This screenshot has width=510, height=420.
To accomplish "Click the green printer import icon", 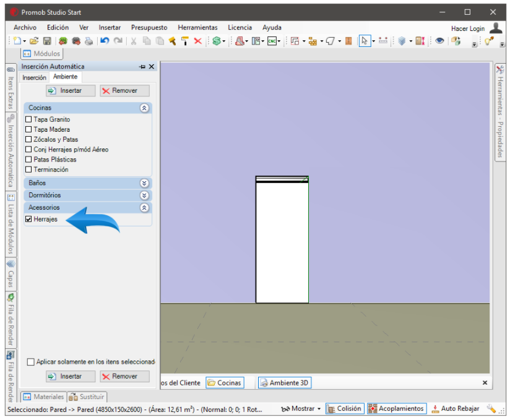I will (x=63, y=41).
